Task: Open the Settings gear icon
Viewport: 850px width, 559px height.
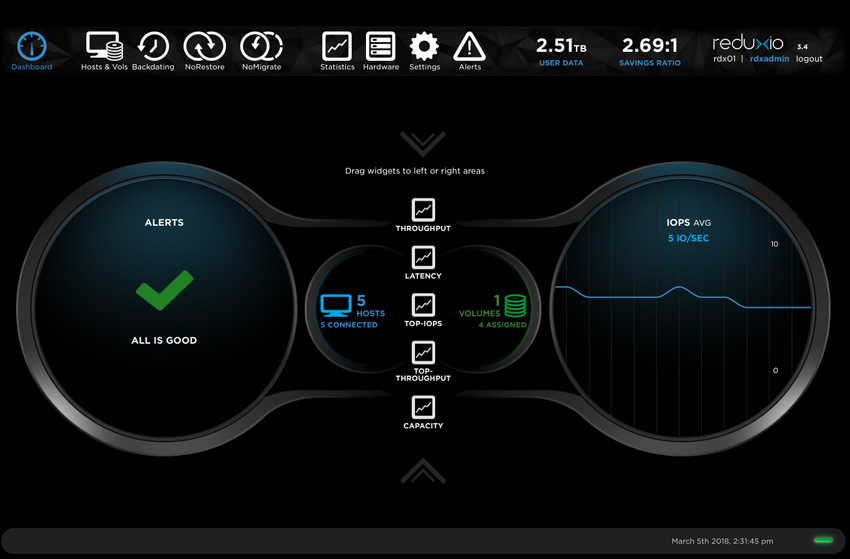Action: [424, 46]
